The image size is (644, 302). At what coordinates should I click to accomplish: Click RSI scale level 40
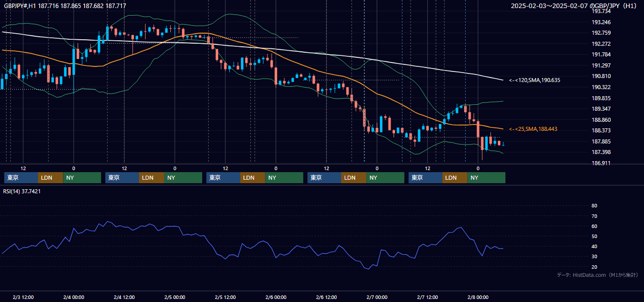coord(594,246)
